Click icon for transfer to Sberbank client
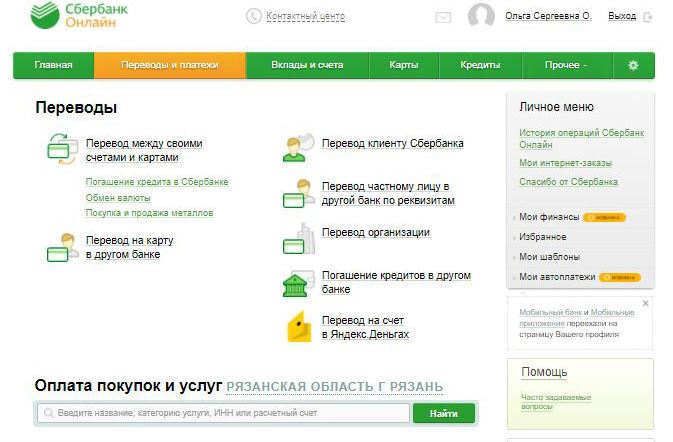The width and height of the screenshot is (673, 442). [x=299, y=148]
